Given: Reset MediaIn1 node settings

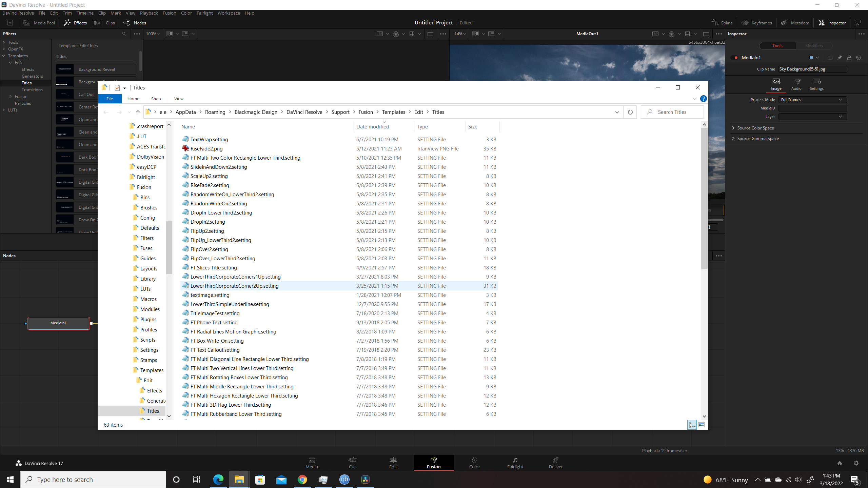Looking at the screenshot, I should [859, 58].
